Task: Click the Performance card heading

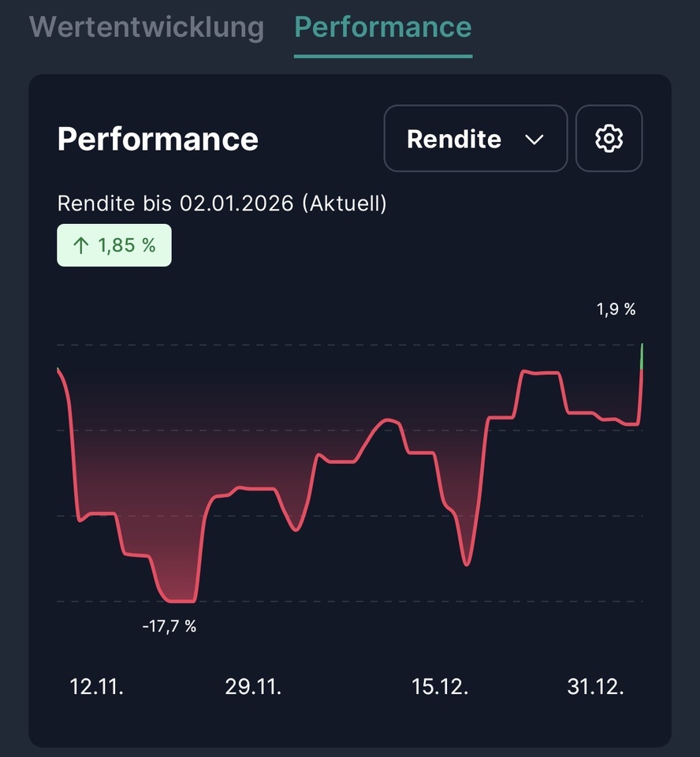Action: pos(158,139)
